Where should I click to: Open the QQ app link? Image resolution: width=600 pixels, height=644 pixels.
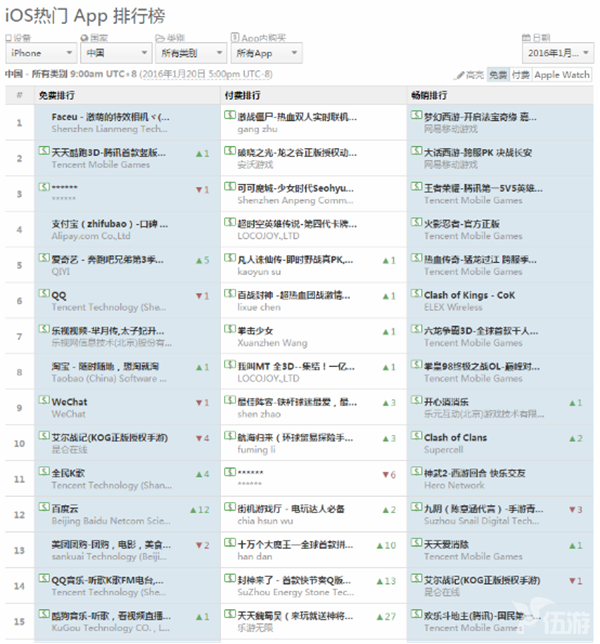pos(59,295)
